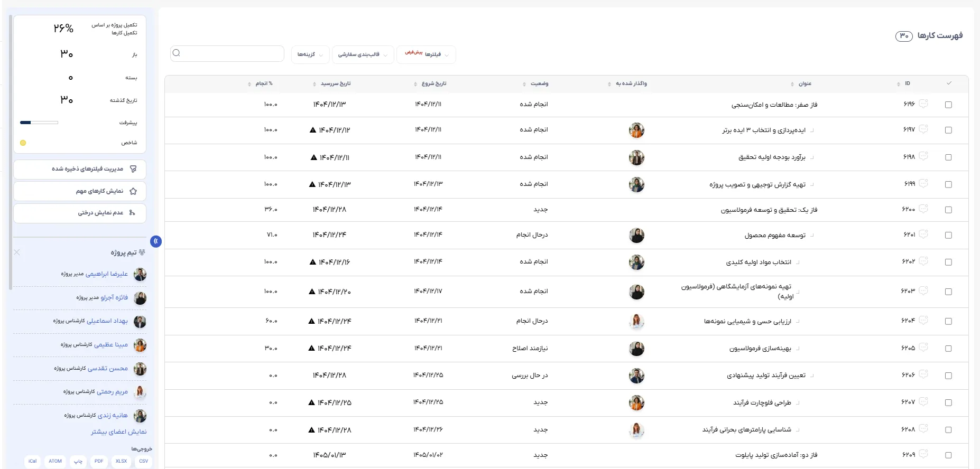Click the filter icon in مدیریت فیلترهای ذخیره شده
The height and width of the screenshot is (469, 980).
[x=133, y=169]
